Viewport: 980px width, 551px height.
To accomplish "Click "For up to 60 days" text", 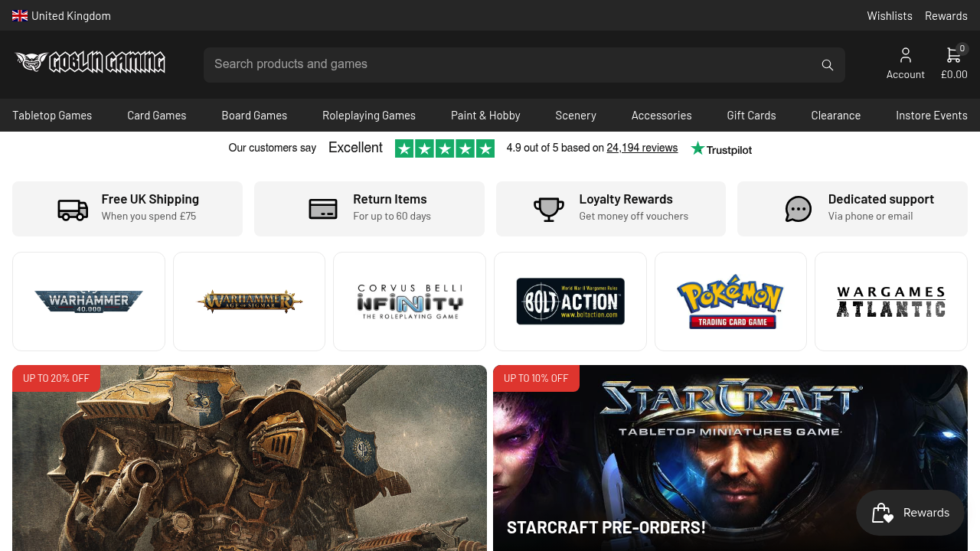I will pos(392,217).
